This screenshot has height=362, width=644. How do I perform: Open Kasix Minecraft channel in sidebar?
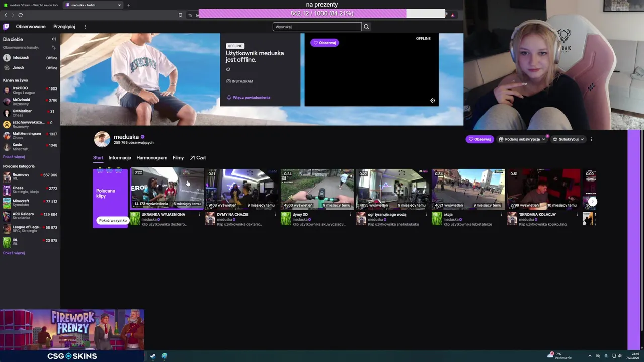(x=30, y=147)
